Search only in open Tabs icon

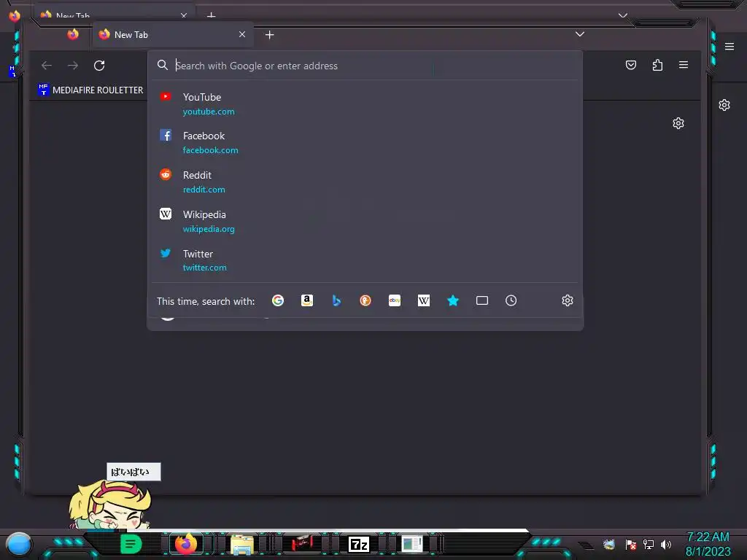point(482,300)
